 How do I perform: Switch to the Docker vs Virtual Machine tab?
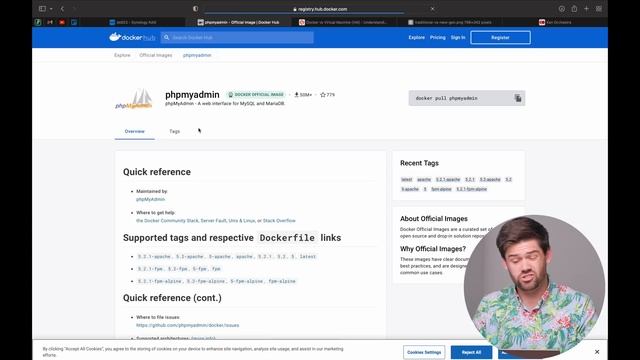[x=343, y=22]
